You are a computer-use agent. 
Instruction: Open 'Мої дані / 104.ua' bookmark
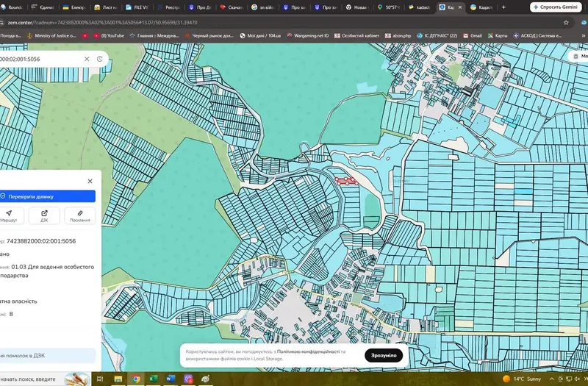(260, 35)
